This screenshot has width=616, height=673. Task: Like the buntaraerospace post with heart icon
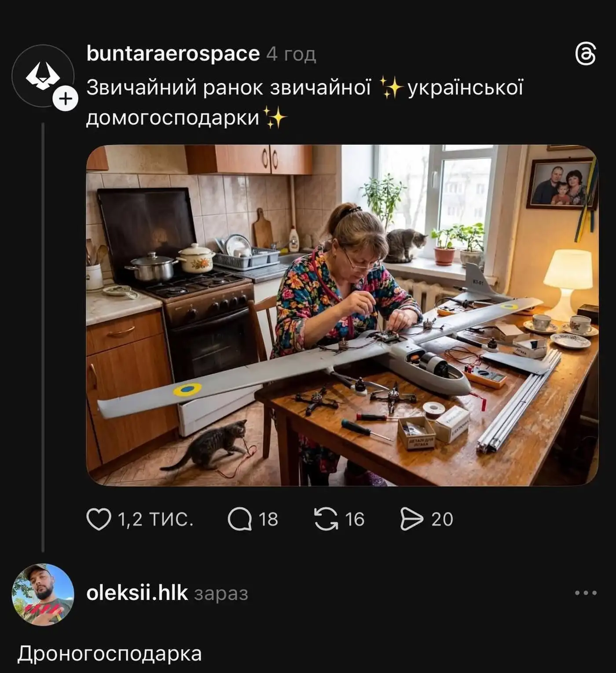click(99, 519)
